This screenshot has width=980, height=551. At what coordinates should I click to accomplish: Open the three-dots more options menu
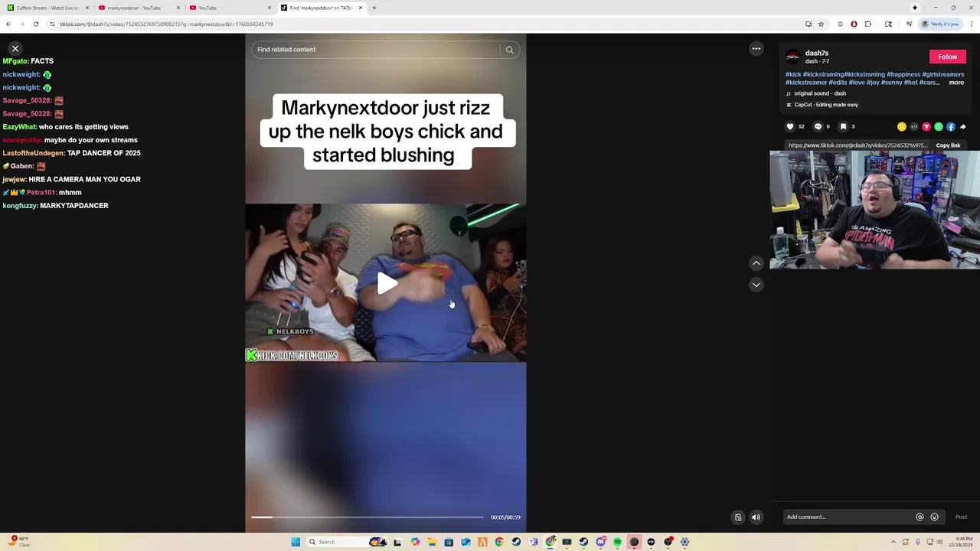pos(756,49)
